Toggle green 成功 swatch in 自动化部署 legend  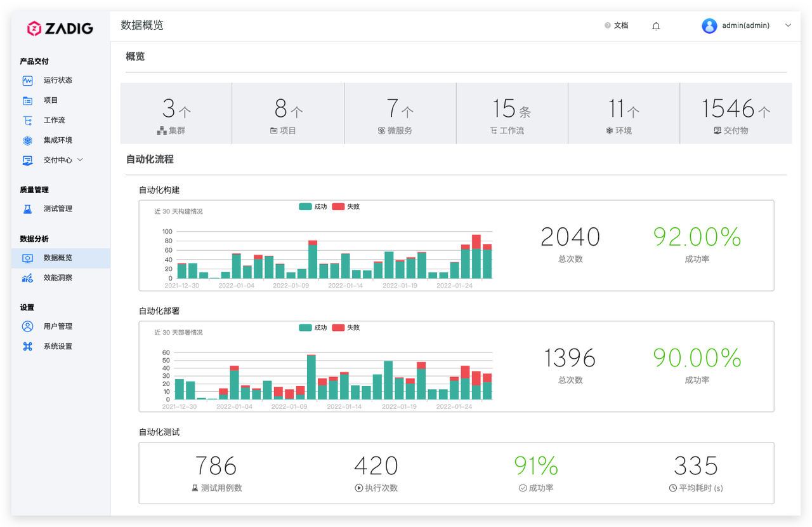[305, 328]
